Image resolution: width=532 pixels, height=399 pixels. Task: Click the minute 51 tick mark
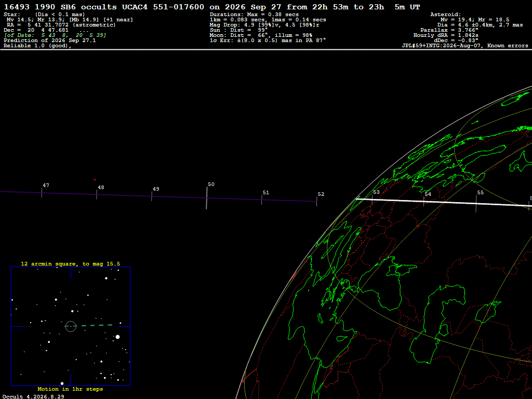[262, 200]
